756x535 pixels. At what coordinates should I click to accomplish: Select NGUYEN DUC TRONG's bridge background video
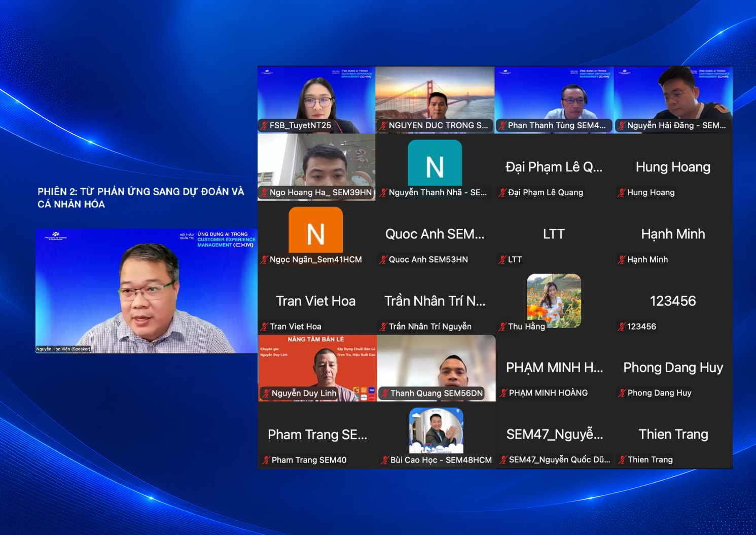[x=435, y=100]
